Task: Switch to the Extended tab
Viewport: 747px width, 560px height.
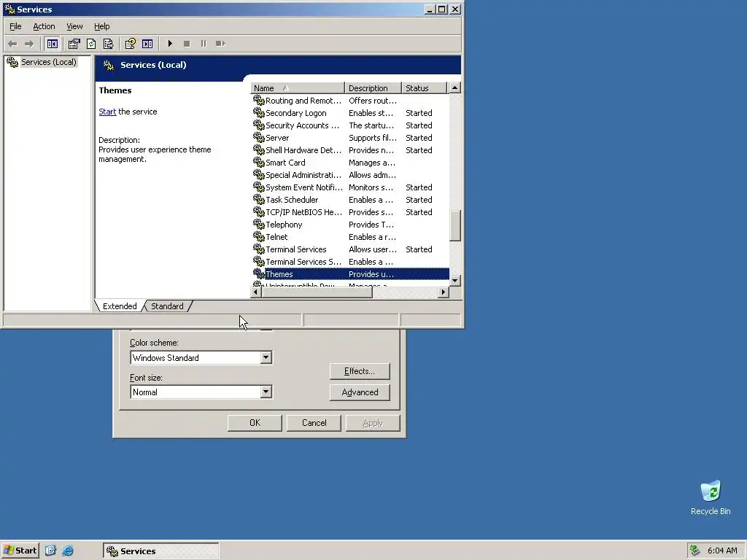Action: pos(120,306)
